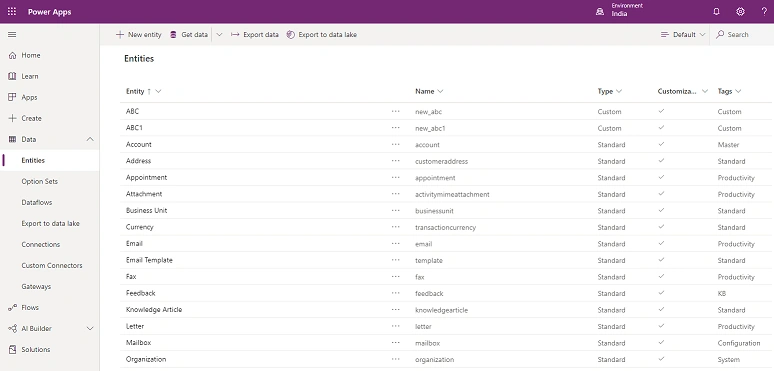Open more options for Currency entity

395,227
